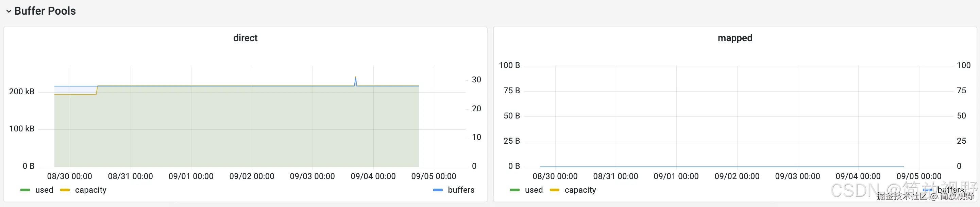Click blue buffers color icon in direct legend
This screenshot has width=980, height=207.
pos(438,190)
